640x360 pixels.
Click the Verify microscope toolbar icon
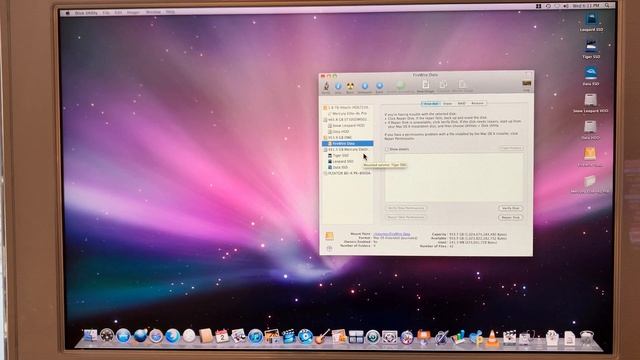(326, 87)
